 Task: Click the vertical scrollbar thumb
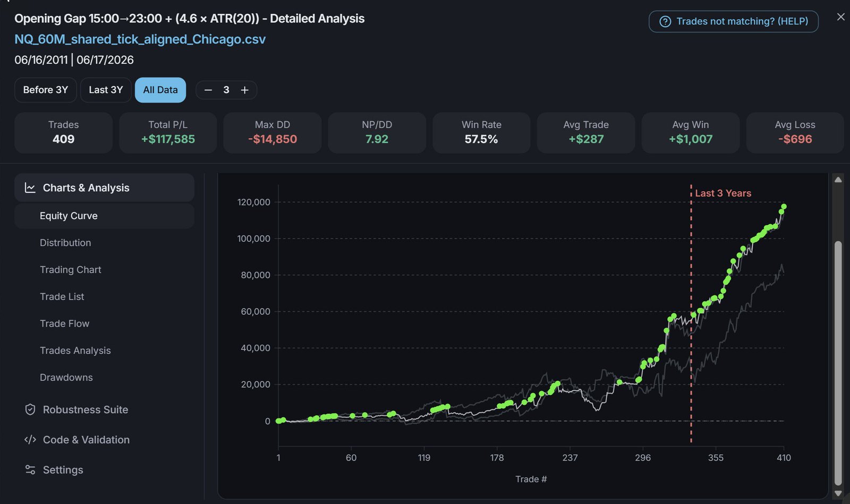click(x=838, y=363)
